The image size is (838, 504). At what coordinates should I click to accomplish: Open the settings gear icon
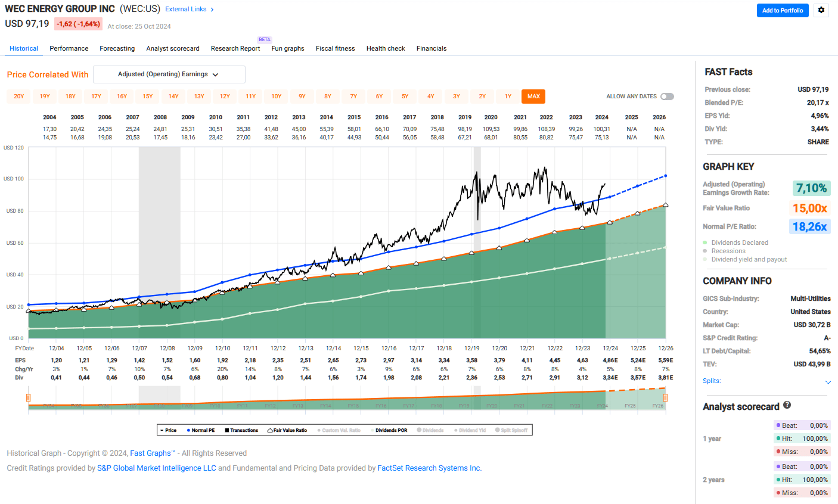pos(821,10)
